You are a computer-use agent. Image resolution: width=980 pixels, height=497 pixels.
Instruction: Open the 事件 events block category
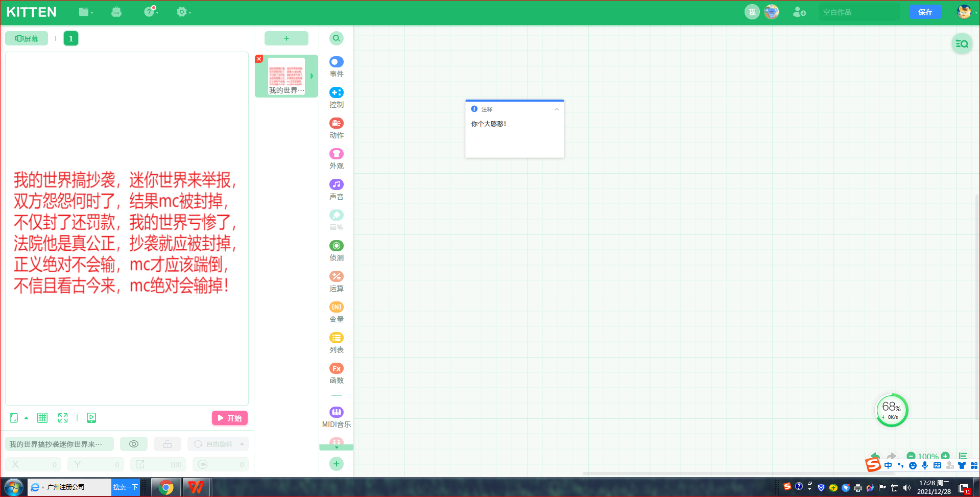pyautogui.click(x=337, y=67)
